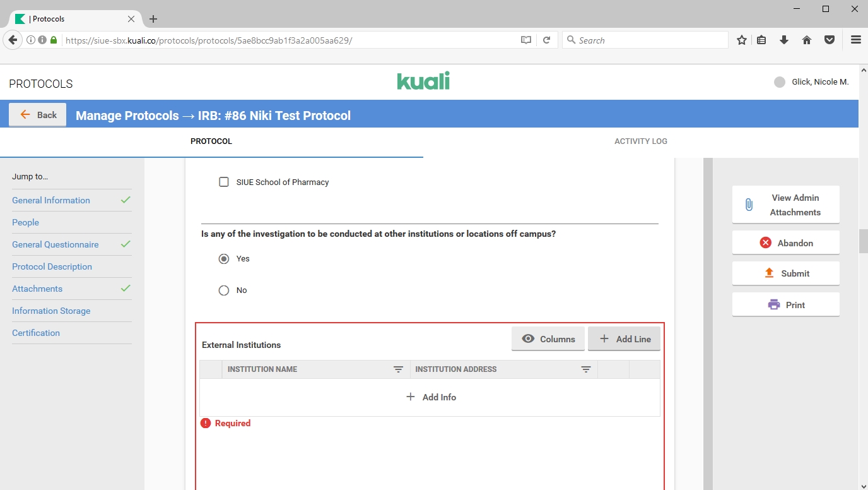
Task: Reload the page with refresh icon
Action: 546,40
